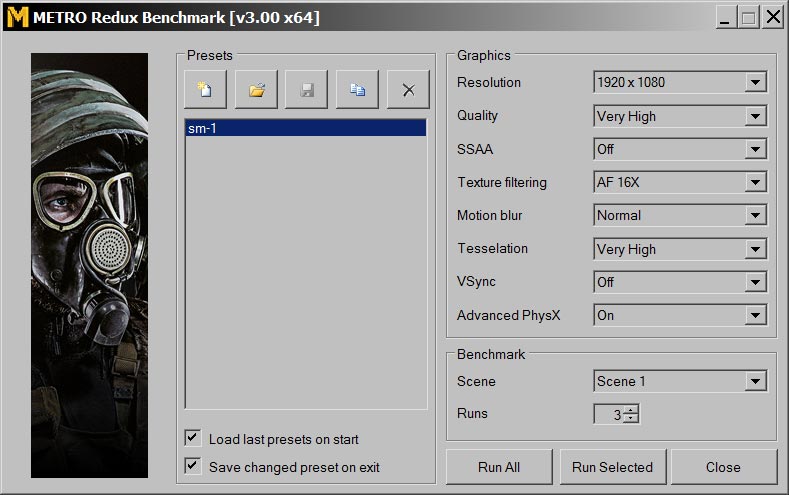Toggle Save changed preset on exit
This screenshot has width=789, height=495.
coord(192,466)
